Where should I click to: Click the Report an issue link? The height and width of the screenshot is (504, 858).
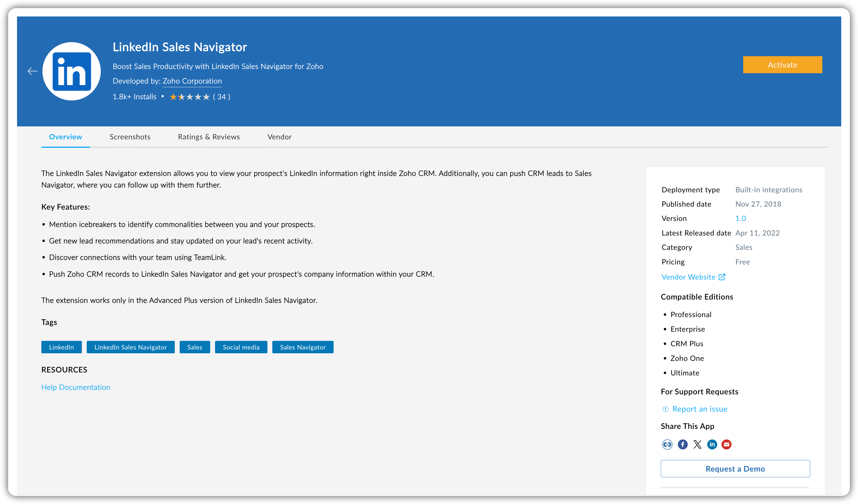coord(700,409)
